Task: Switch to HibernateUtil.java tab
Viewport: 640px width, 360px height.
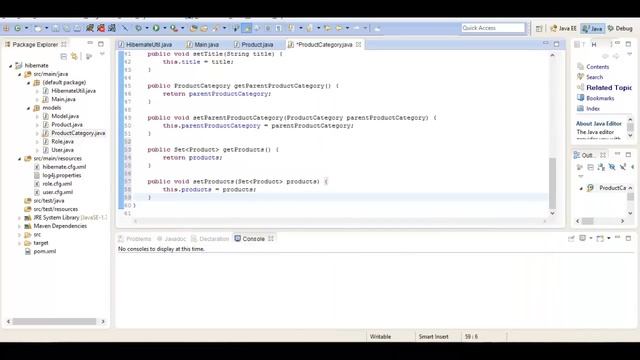Action: (x=145, y=44)
